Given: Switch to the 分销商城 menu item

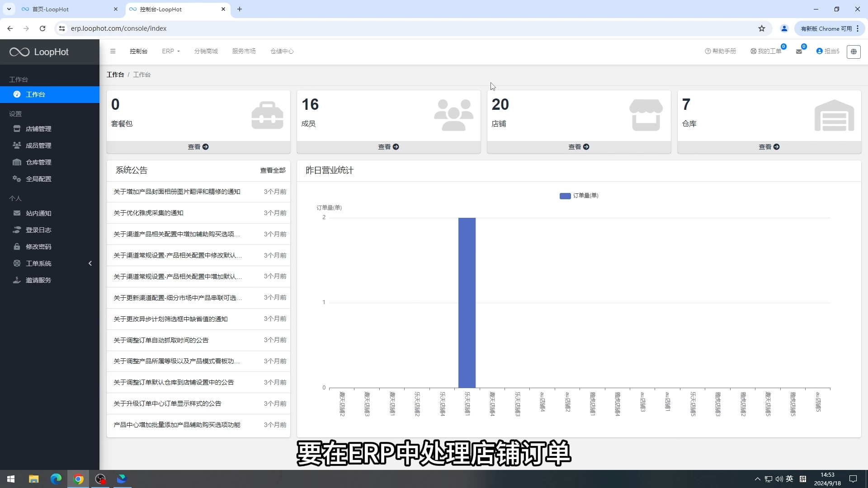Looking at the screenshot, I should click(206, 51).
